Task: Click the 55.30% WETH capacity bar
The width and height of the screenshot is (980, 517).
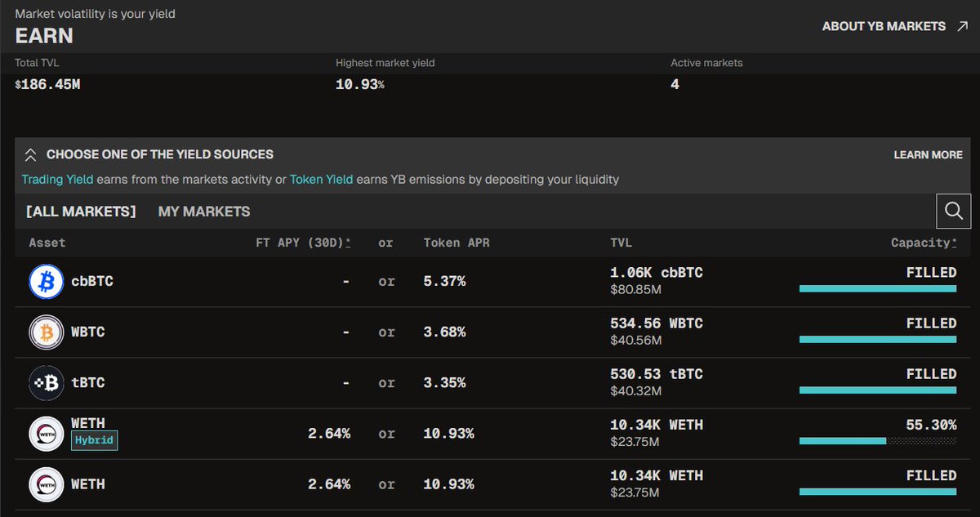Action: pos(878,440)
